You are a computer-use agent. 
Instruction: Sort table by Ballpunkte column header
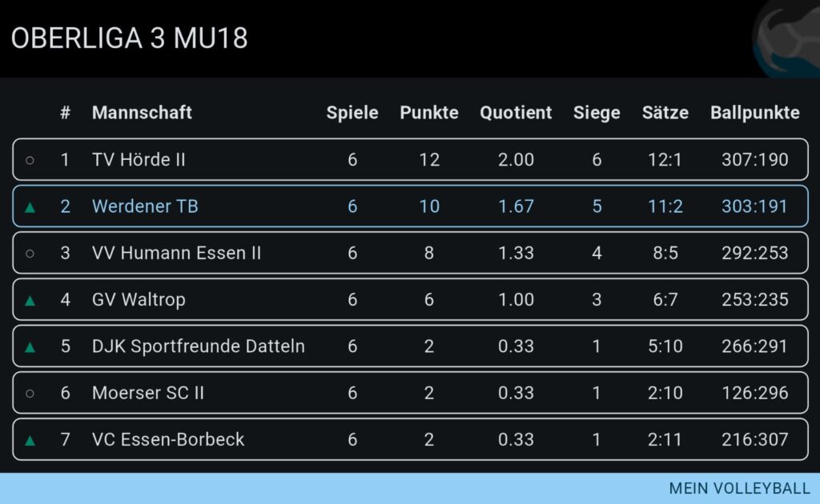[x=754, y=113]
